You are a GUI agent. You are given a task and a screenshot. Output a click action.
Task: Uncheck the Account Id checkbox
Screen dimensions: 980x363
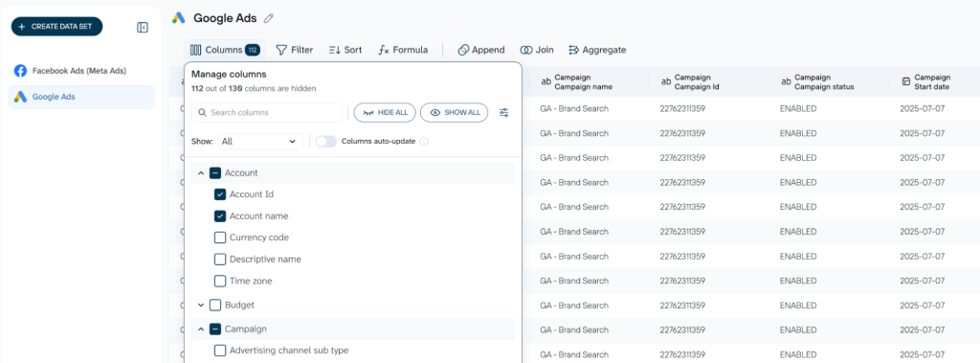(220, 194)
